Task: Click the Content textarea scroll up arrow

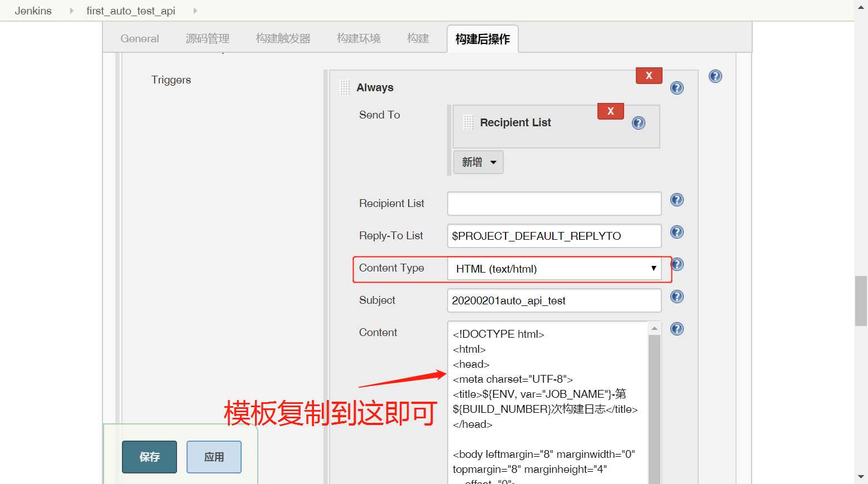Action: click(x=655, y=328)
